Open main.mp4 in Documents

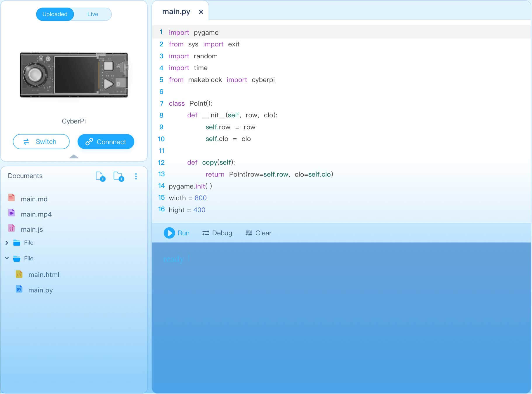[x=36, y=214]
